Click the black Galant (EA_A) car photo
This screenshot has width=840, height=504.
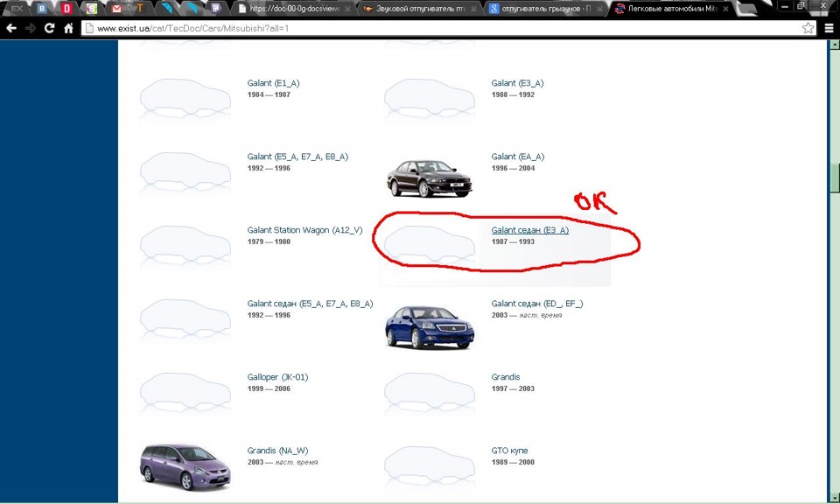coord(429,178)
